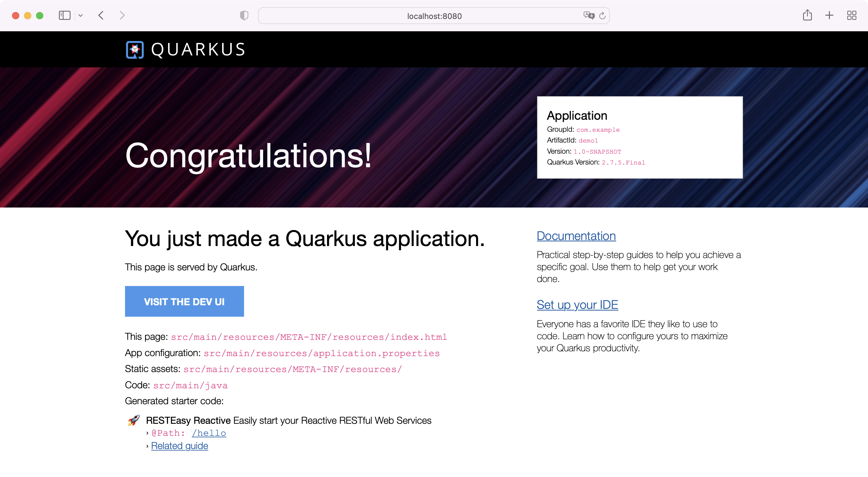Open the Documentation link
Screen dimensions: 868x477
click(576, 236)
